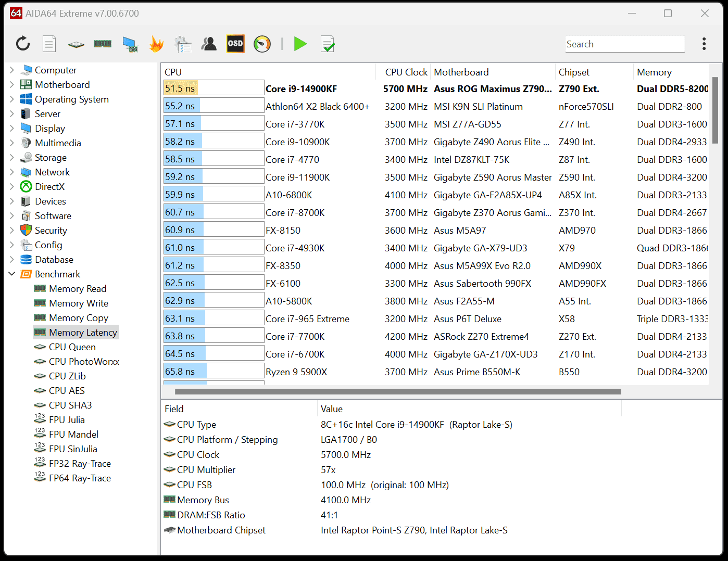The image size is (728, 561).
Task: Click the Value column header
Action: (x=470, y=409)
